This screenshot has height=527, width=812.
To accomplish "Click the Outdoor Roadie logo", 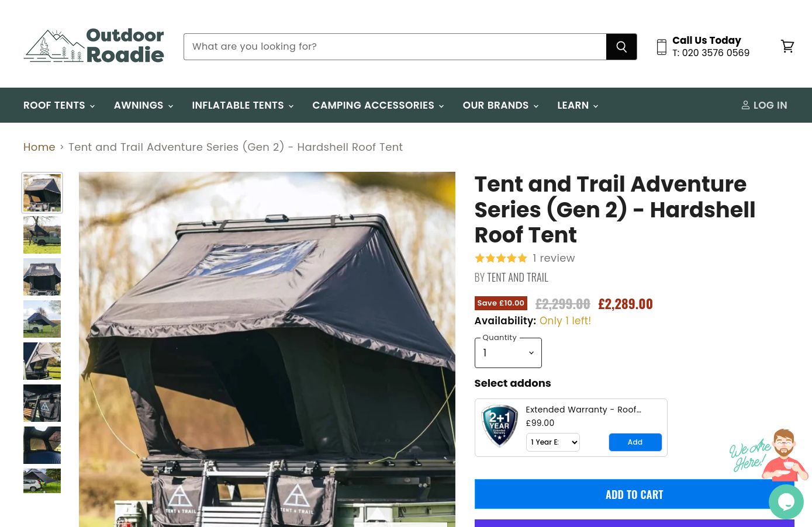I will 94,46.
